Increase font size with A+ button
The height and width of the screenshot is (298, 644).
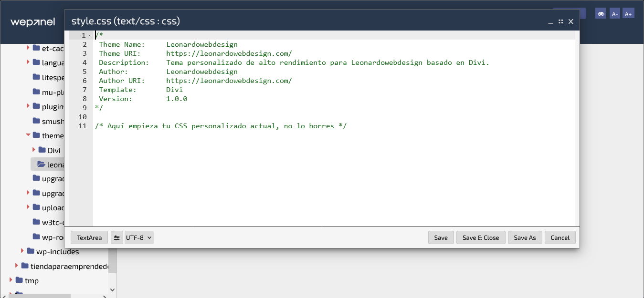click(628, 14)
